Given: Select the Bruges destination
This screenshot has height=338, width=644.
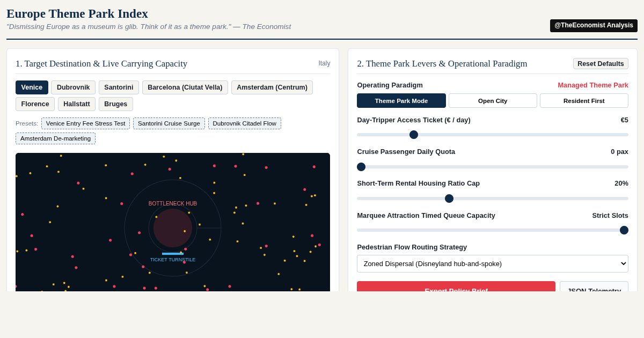Looking at the screenshot, I should (116, 104).
